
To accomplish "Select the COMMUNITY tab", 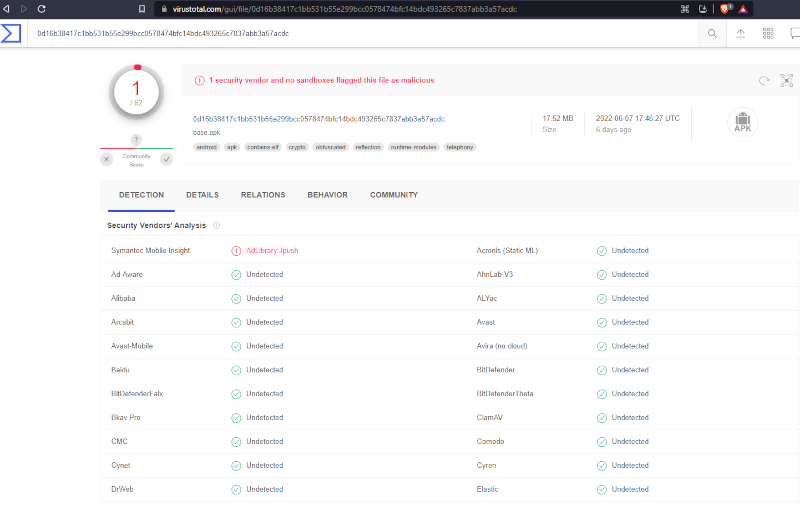I will (x=393, y=195).
